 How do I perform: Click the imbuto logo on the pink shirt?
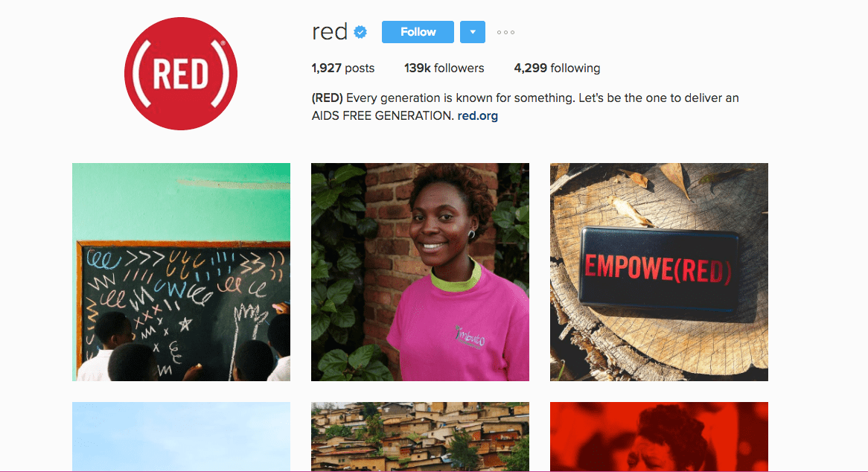(x=470, y=337)
